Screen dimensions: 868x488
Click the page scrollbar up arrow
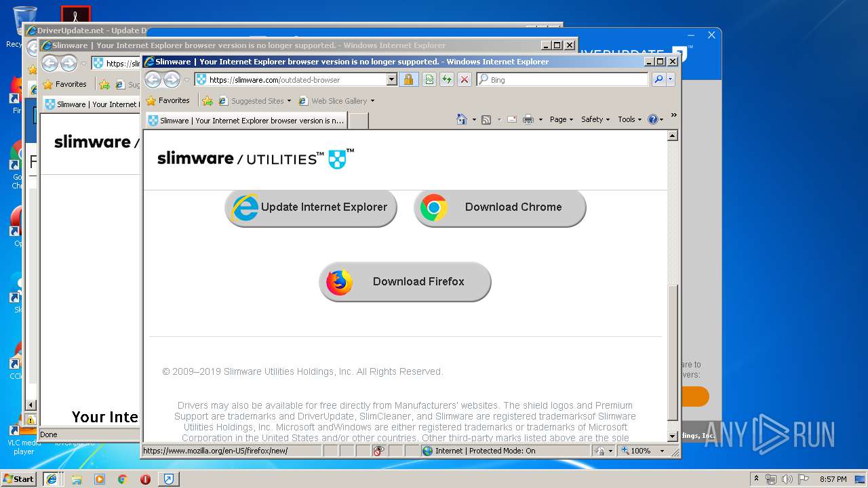(x=673, y=136)
